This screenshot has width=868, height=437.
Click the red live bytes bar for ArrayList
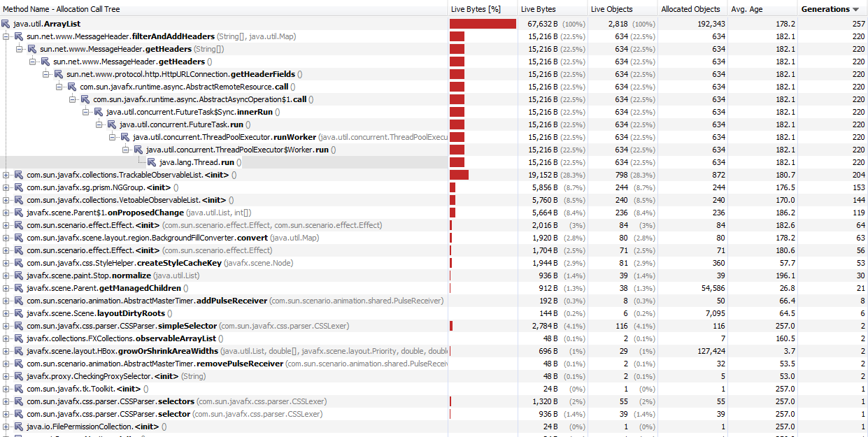pos(483,24)
